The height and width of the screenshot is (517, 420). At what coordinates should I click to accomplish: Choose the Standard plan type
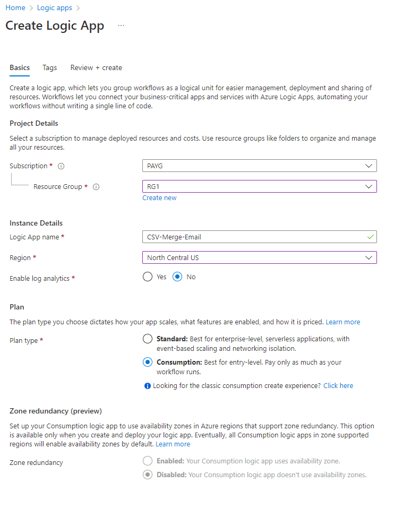click(148, 339)
